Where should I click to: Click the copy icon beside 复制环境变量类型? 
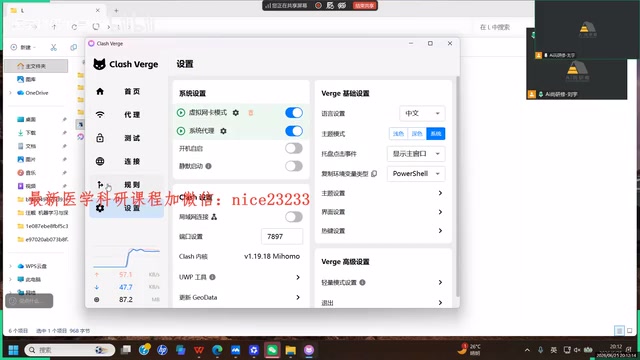click(x=374, y=174)
